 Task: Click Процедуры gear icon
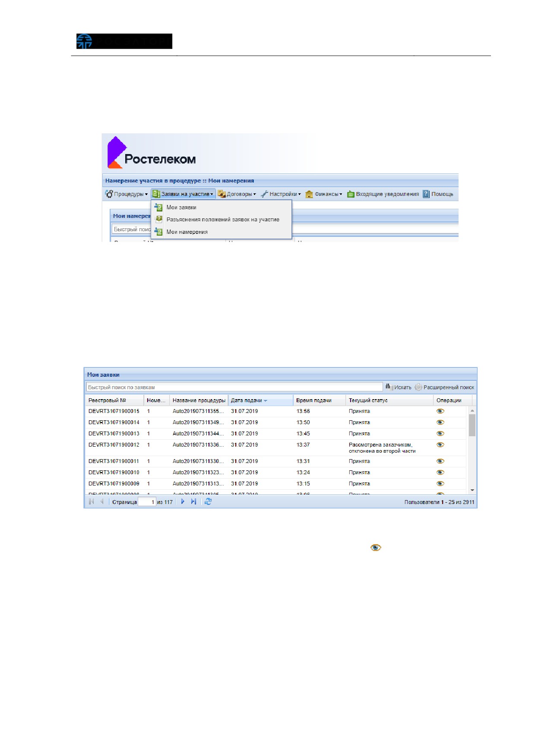point(109,194)
